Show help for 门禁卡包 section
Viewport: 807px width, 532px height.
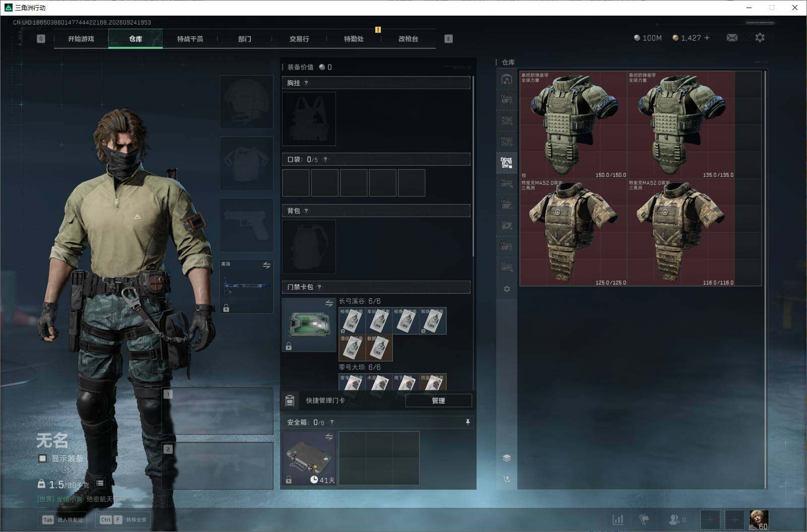click(319, 287)
